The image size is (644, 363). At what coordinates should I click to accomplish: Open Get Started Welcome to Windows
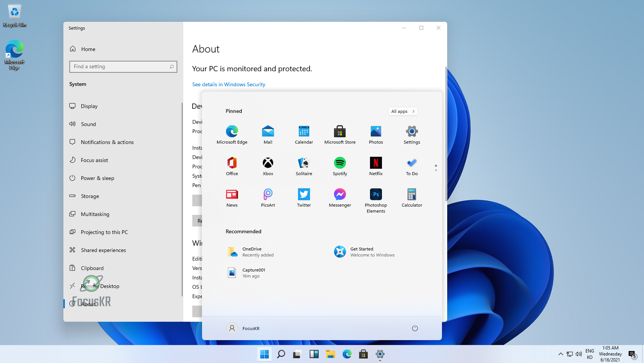[x=365, y=252]
